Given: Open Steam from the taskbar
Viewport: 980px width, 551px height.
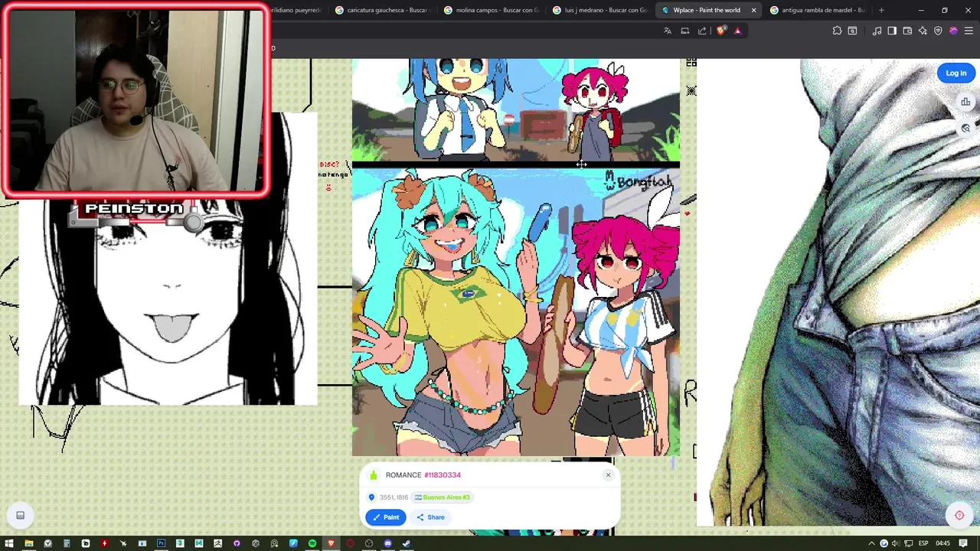Looking at the screenshot, I should 407,543.
